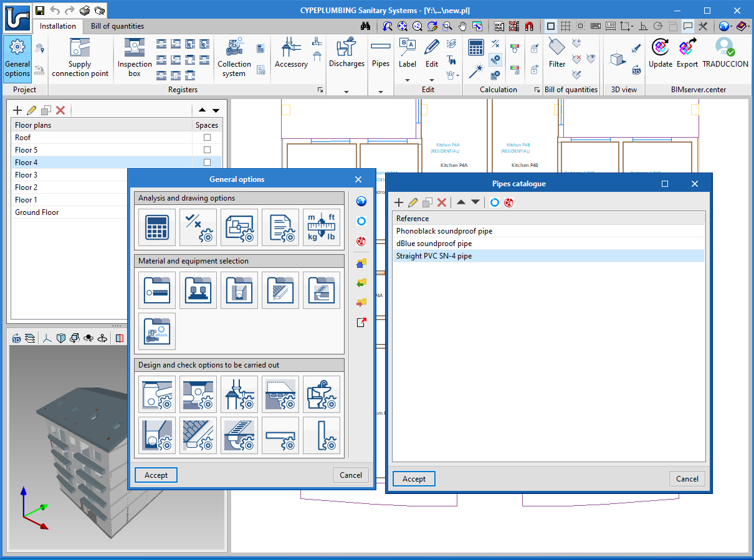
Task: Open the Supply connection point tool
Action: click(x=80, y=58)
